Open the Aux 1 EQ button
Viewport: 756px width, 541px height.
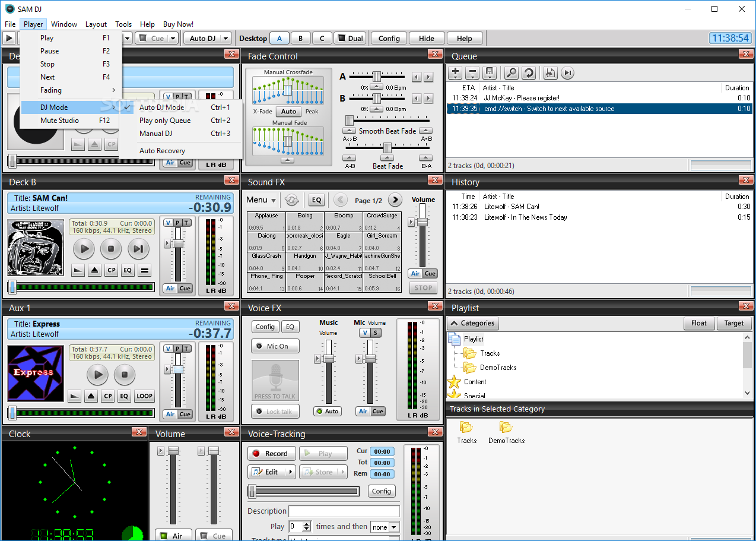coord(124,396)
